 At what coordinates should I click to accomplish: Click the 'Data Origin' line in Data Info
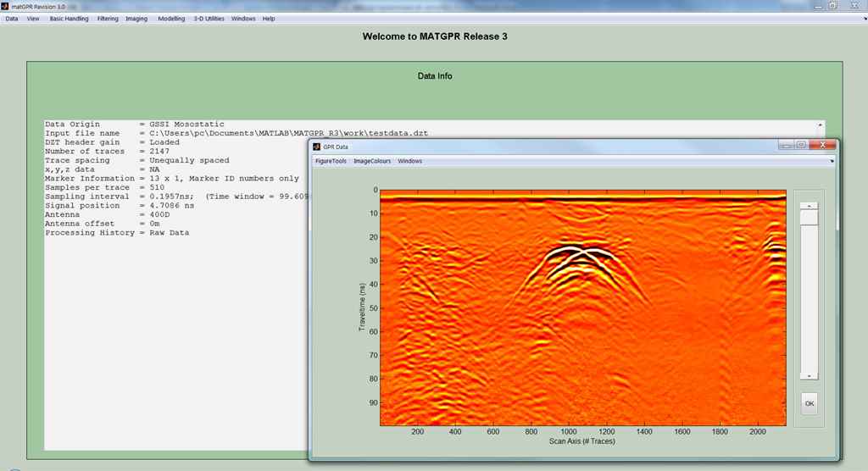135,125
